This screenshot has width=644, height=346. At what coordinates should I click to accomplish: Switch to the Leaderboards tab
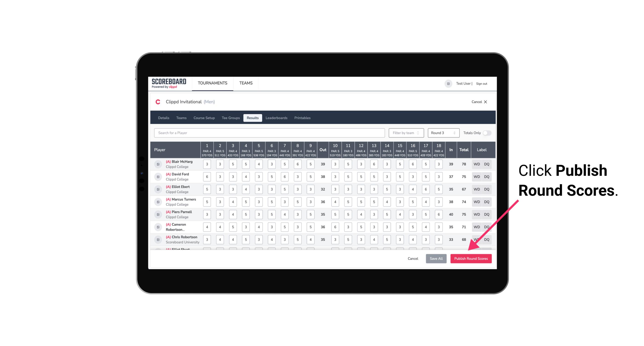(276, 118)
